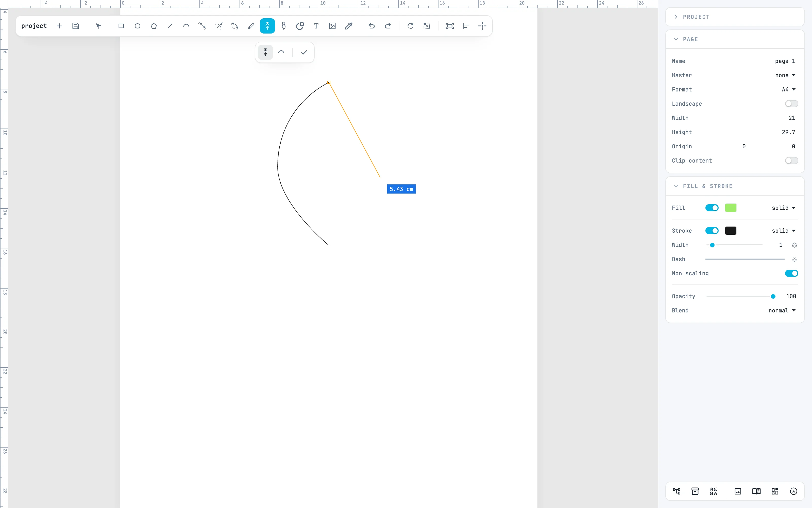Select the Image insert tool
The image size is (812, 508).
pos(332,26)
